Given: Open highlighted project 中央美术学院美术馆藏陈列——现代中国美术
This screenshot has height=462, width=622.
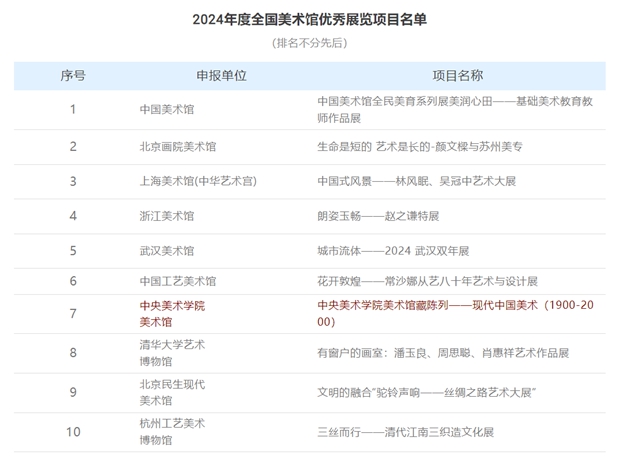Looking at the screenshot, I should (x=455, y=313).
